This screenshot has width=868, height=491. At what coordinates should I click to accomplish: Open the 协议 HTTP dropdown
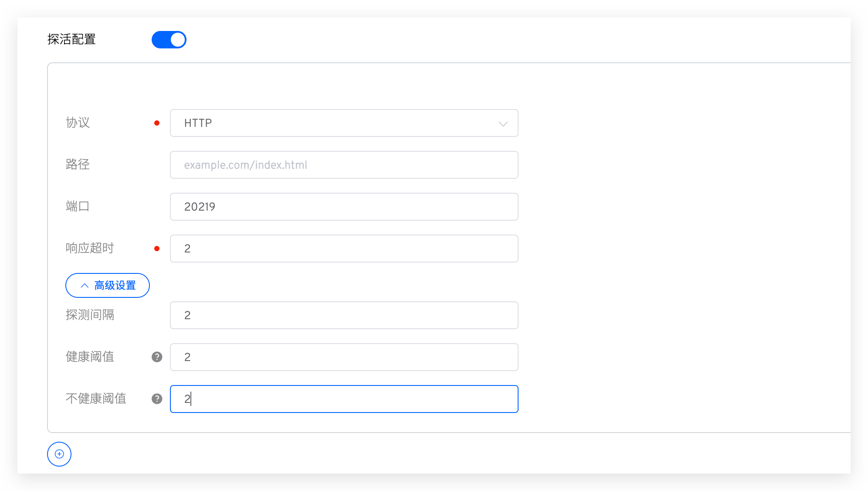click(343, 123)
